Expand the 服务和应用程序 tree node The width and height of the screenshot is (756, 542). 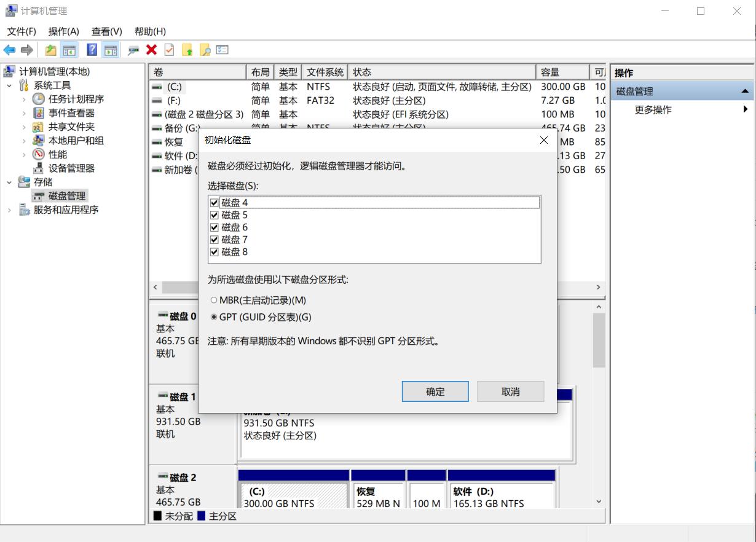click(9, 210)
